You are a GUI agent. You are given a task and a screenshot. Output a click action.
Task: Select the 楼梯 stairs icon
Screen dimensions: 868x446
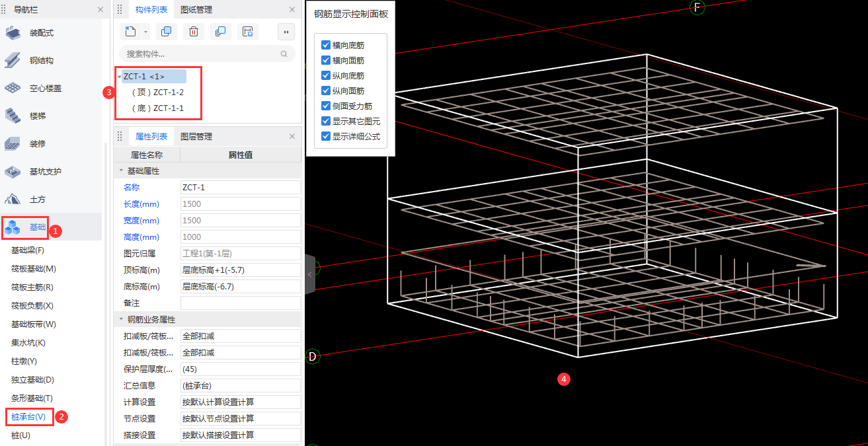(x=13, y=116)
